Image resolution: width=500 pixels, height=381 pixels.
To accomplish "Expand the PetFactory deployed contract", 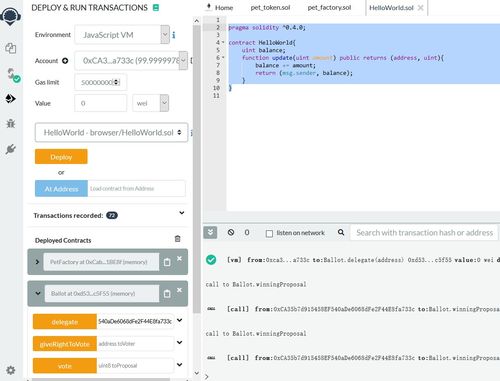I will [x=37, y=262].
